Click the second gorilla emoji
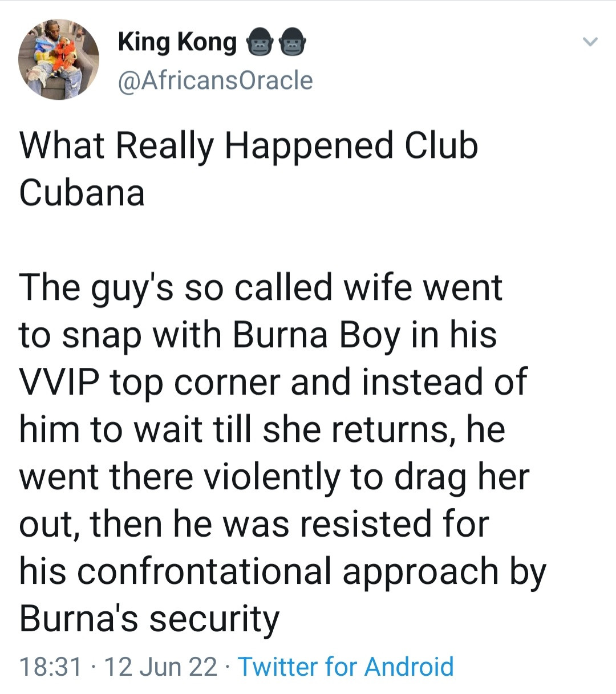Viewport: 616px width, 694px height. point(293,43)
